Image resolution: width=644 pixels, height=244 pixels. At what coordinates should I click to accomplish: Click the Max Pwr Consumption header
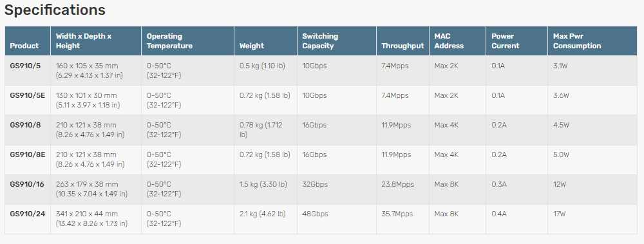(x=577, y=41)
